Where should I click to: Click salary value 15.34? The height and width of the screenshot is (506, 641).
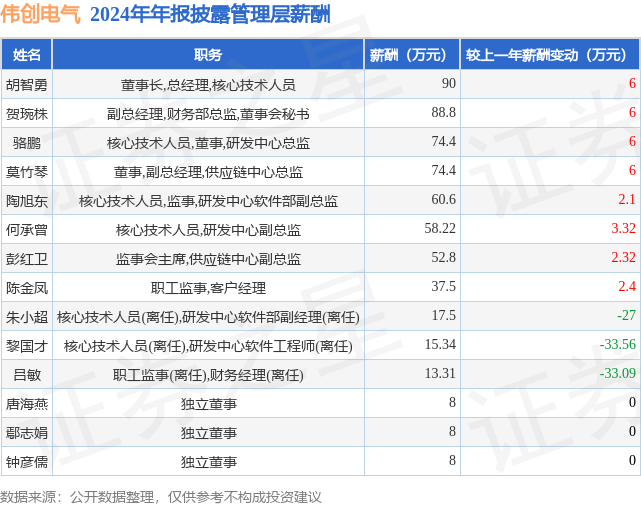[x=440, y=345]
